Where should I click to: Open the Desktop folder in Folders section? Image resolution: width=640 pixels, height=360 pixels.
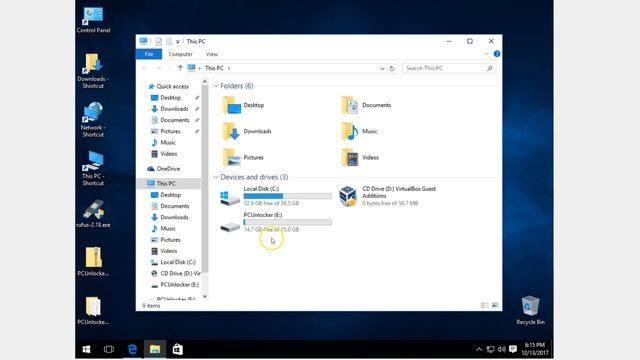pyautogui.click(x=244, y=105)
